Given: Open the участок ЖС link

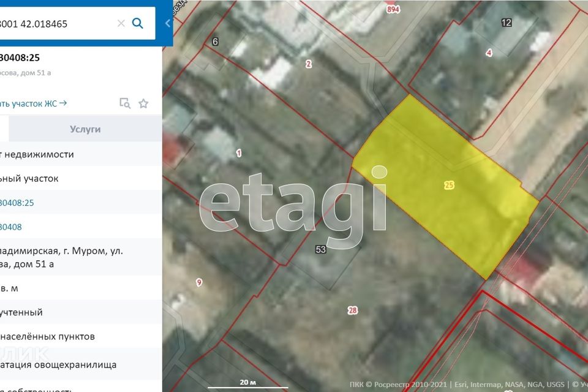Looking at the screenshot, I should [34, 104].
